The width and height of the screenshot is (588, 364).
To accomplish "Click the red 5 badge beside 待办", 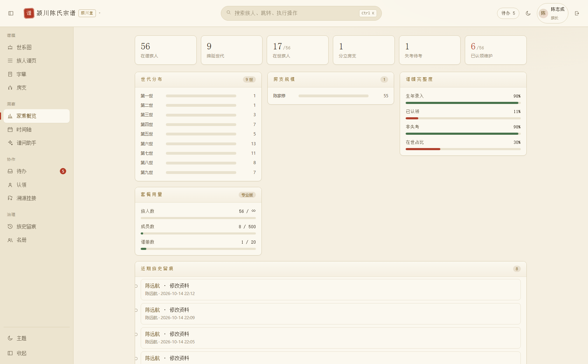I will pyautogui.click(x=63, y=171).
